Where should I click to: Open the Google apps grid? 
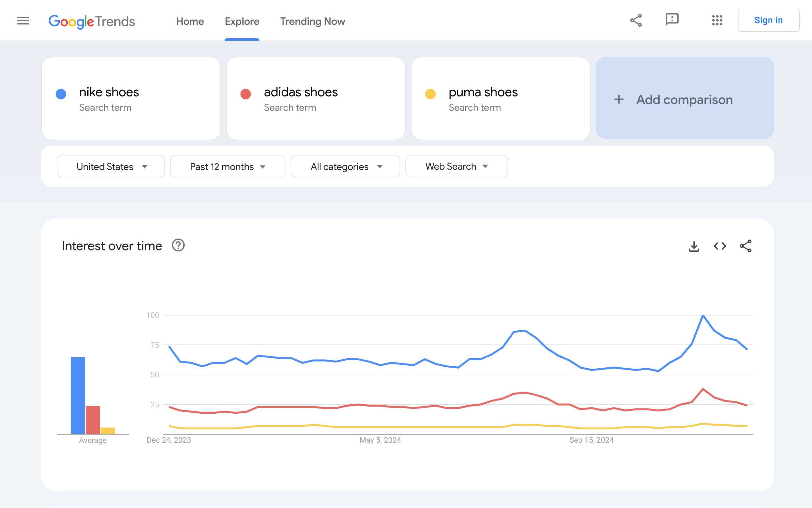[717, 21]
